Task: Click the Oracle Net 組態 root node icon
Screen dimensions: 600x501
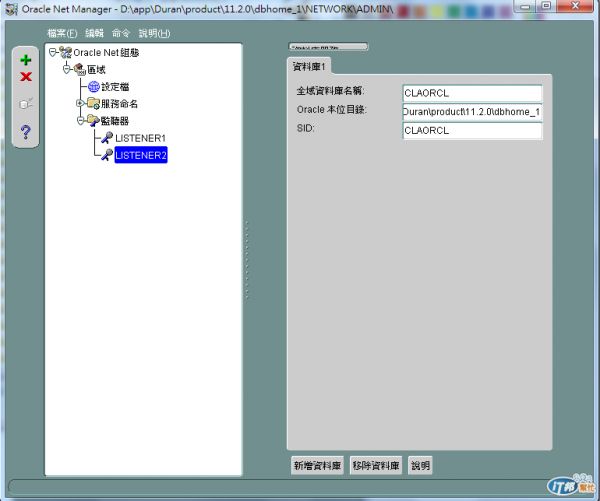Action: [65, 52]
